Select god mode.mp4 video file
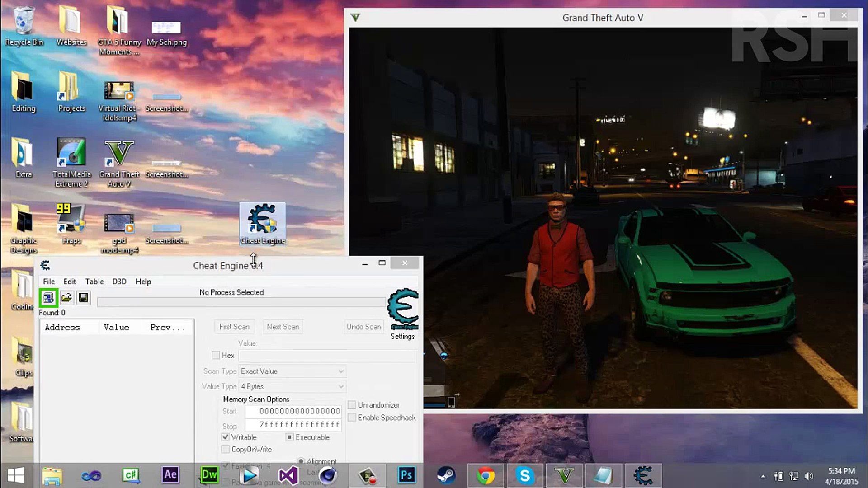868x488 pixels. pos(119,233)
